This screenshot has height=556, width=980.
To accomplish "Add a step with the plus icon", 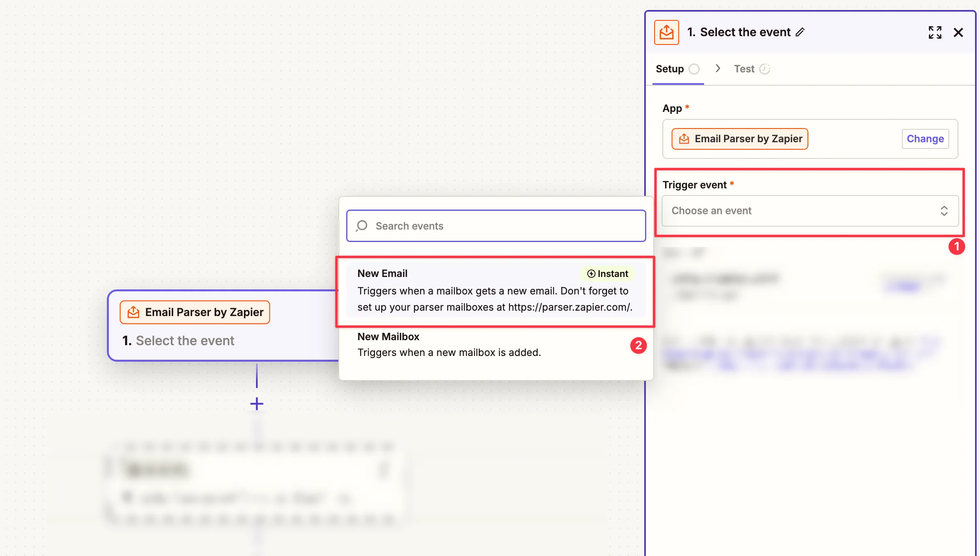I will 257,403.
